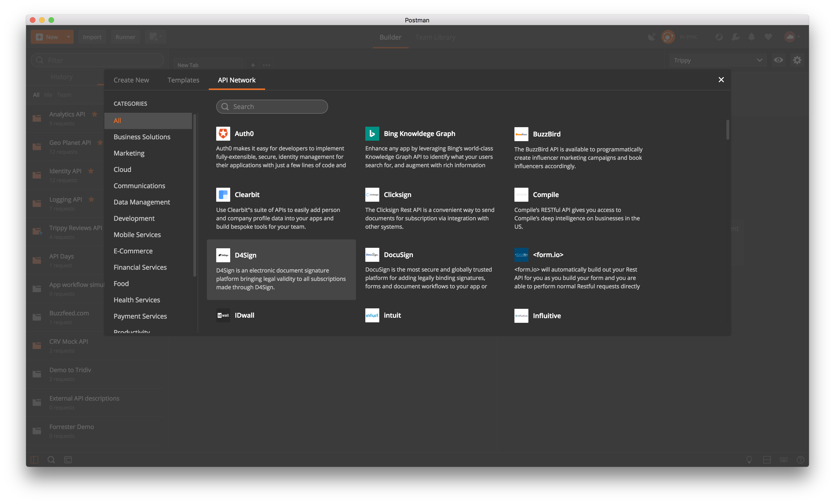This screenshot has height=504, width=835.
Task: Open the intuit API listing
Action: 392,315
